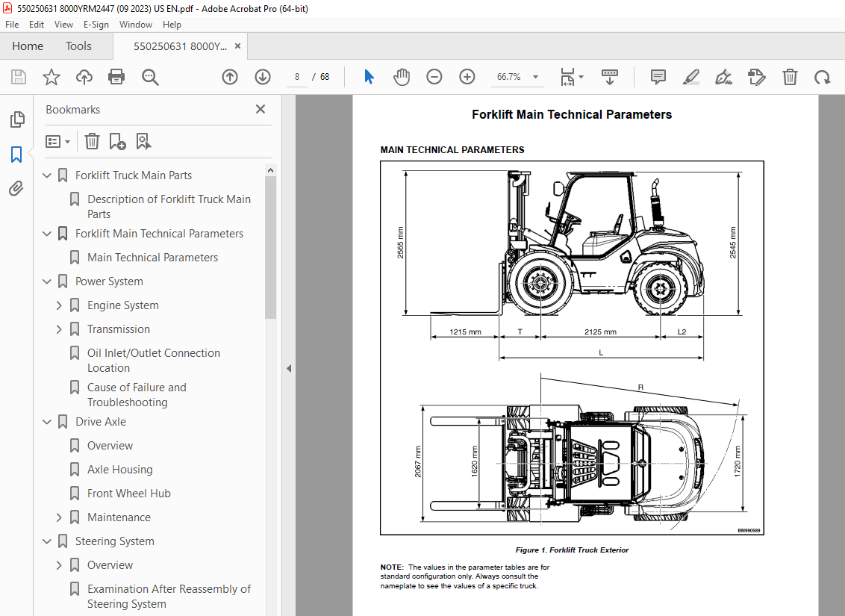This screenshot has height=616, width=845.
Task: Go to next page arrow
Action: [x=263, y=77]
